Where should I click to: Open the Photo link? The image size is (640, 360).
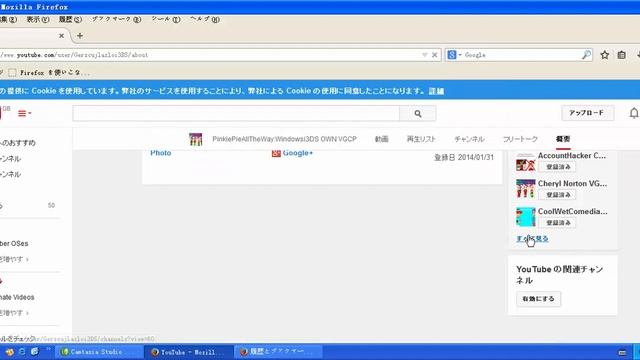click(x=160, y=153)
